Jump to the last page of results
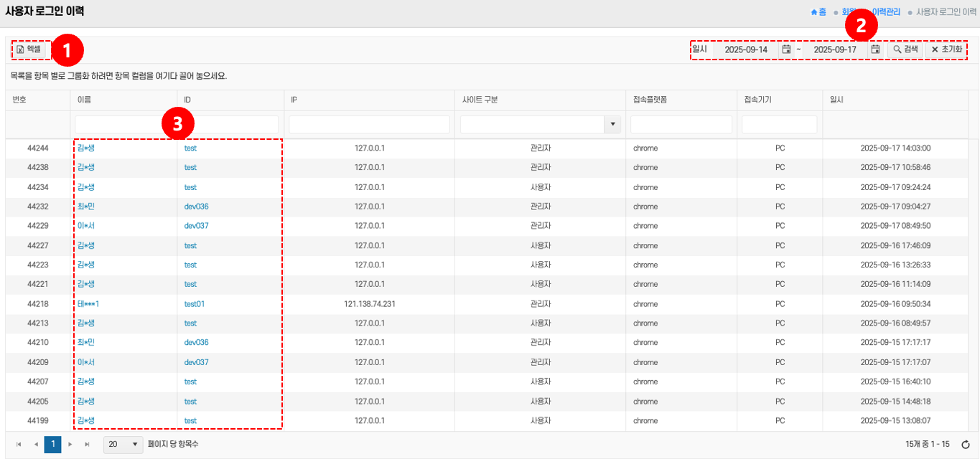The image size is (980, 459). pyautogui.click(x=88, y=445)
